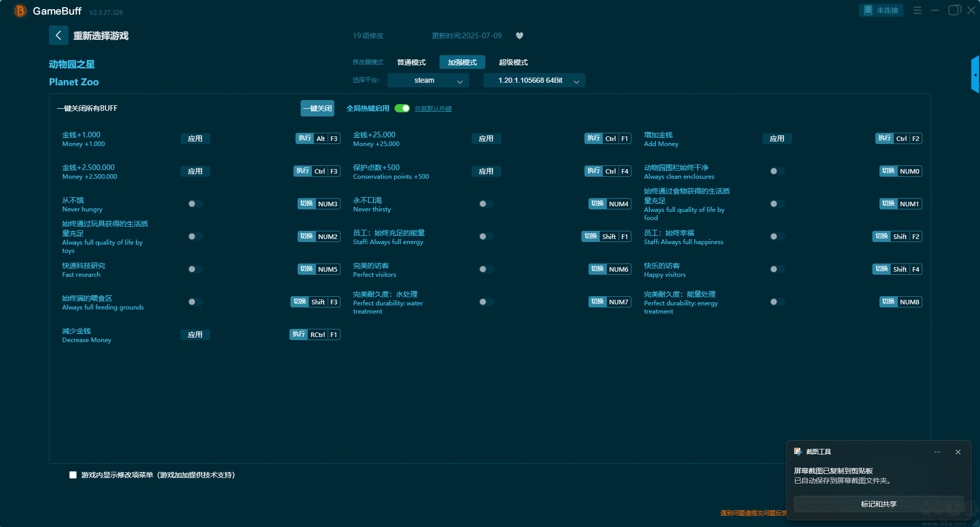Click the Snipping Tool app icon in notification
Image resolution: width=980 pixels, height=527 pixels.
[x=798, y=451]
